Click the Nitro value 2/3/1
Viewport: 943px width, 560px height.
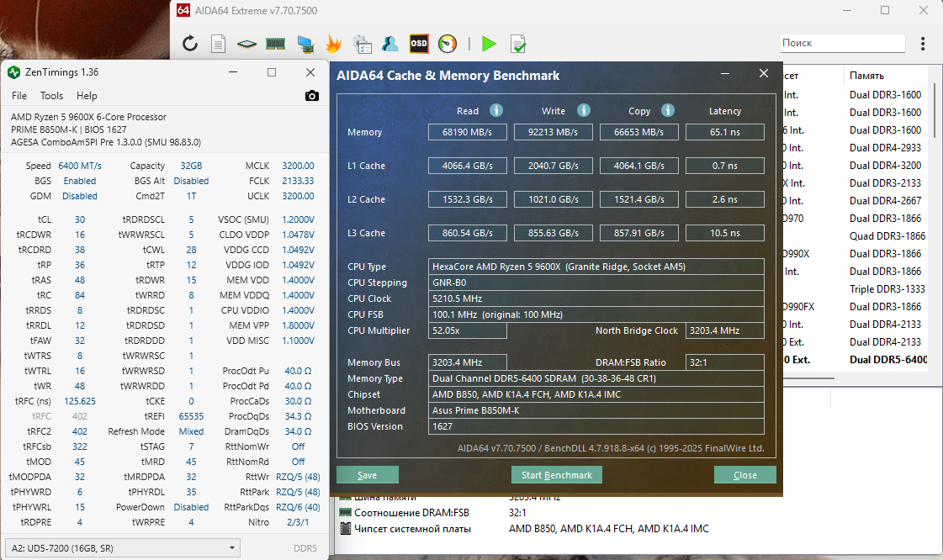point(299,522)
